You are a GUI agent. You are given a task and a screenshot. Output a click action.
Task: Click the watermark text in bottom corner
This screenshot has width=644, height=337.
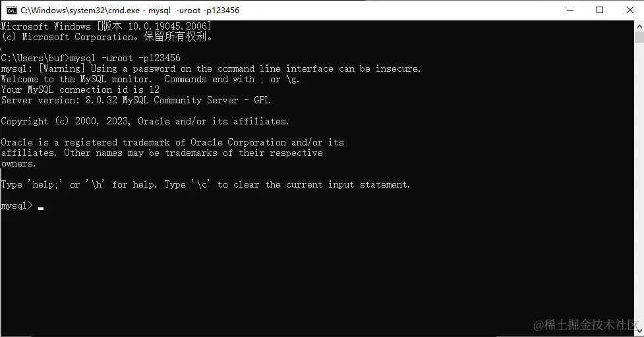tap(586, 325)
